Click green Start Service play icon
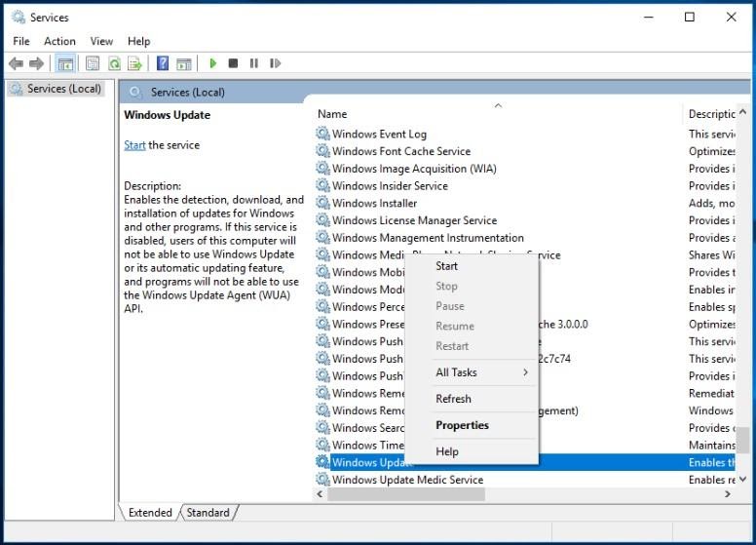756x545 pixels. click(x=213, y=63)
